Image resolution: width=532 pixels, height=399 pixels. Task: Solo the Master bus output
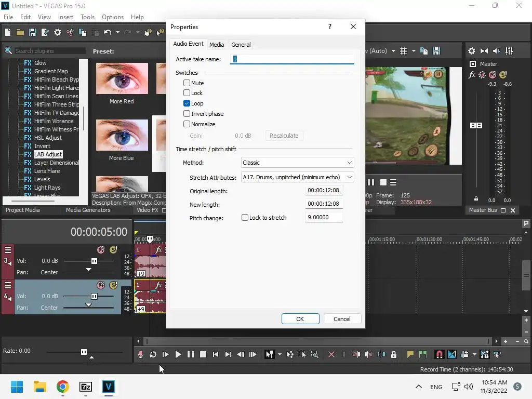coord(503,75)
